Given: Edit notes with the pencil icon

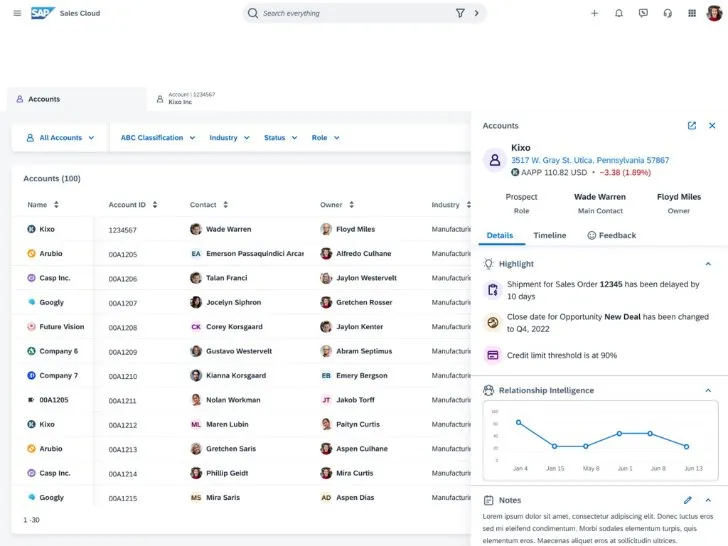Looking at the screenshot, I should tap(687, 500).
